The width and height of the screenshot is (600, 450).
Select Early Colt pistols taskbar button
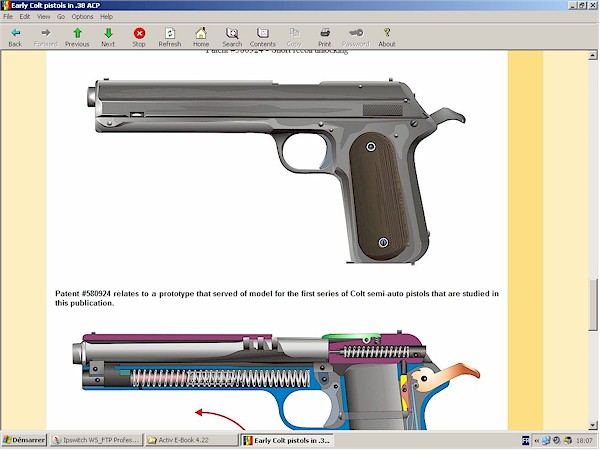coord(287,440)
